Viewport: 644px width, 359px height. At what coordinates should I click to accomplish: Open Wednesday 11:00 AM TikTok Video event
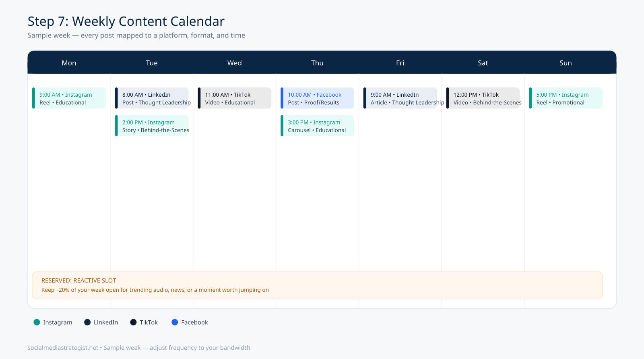(x=235, y=98)
